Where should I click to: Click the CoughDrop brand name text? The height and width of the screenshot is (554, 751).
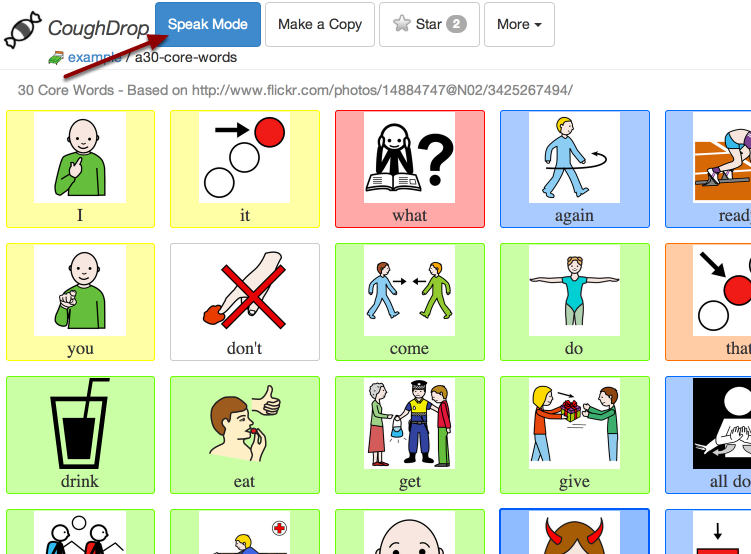[98, 28]
